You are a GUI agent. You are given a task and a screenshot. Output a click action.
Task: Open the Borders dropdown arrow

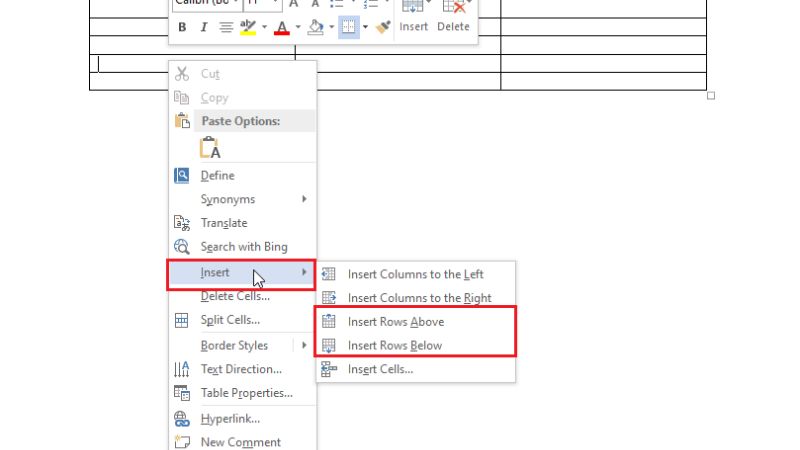click(365, 27)
